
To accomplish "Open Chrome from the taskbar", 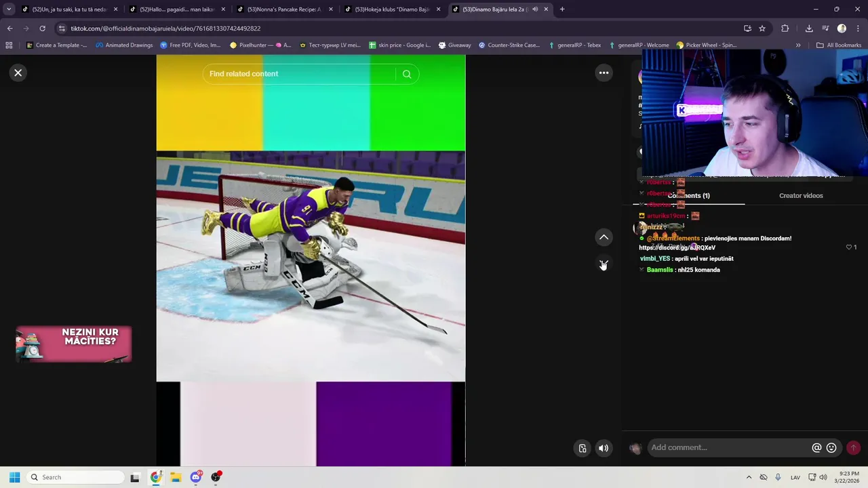I will [x=155, y=477].
